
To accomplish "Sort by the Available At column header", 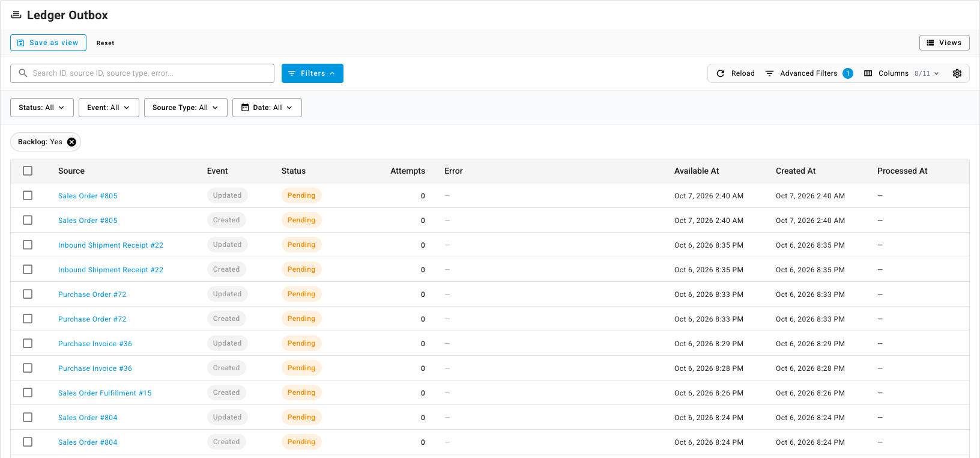I will (697, 171).
